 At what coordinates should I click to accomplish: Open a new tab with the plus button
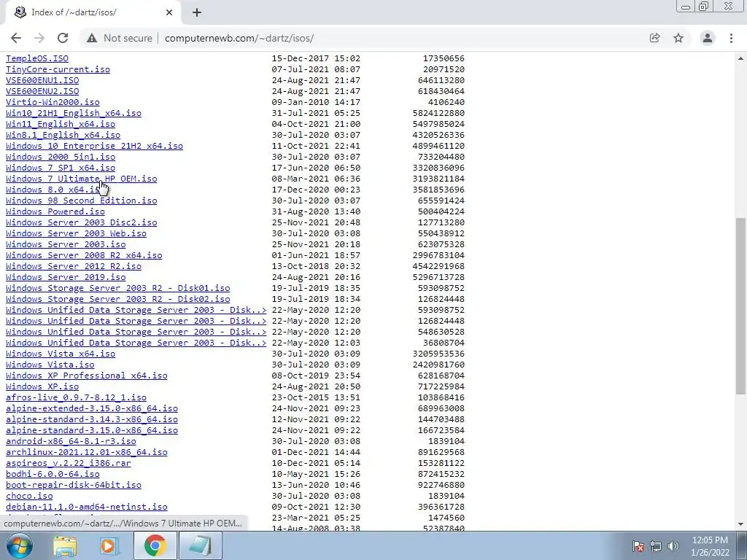[197, 12]
